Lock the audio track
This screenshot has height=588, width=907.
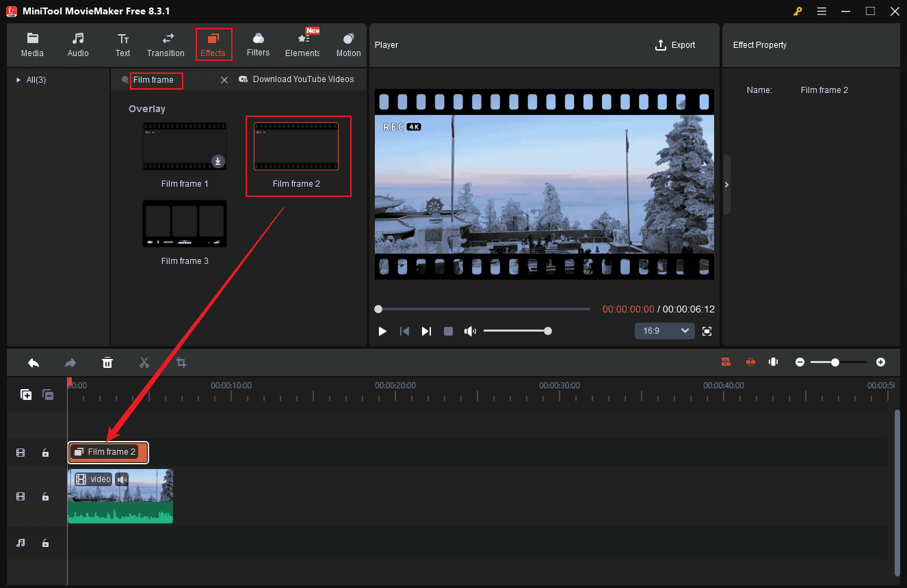pos(45,543)
